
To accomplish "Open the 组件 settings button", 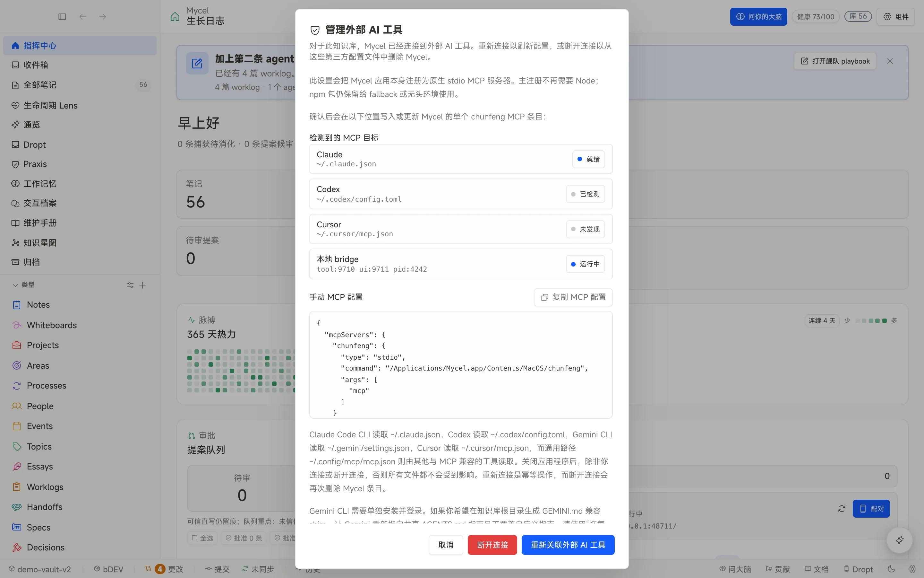I will [x=896, y=16].
